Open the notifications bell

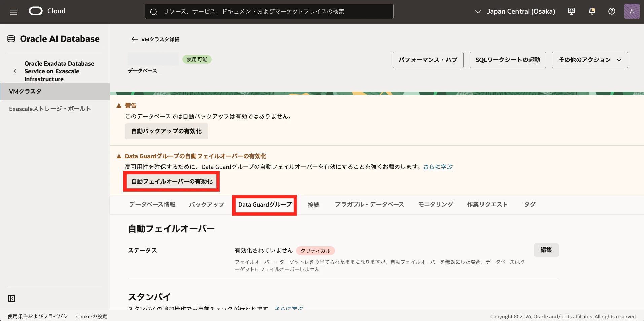click(592, 11)
